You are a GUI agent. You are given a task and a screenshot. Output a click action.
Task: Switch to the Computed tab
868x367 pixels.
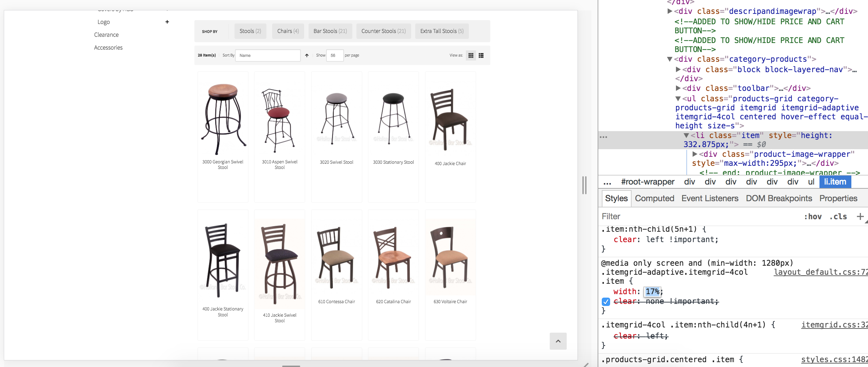[x=654, y=198]
